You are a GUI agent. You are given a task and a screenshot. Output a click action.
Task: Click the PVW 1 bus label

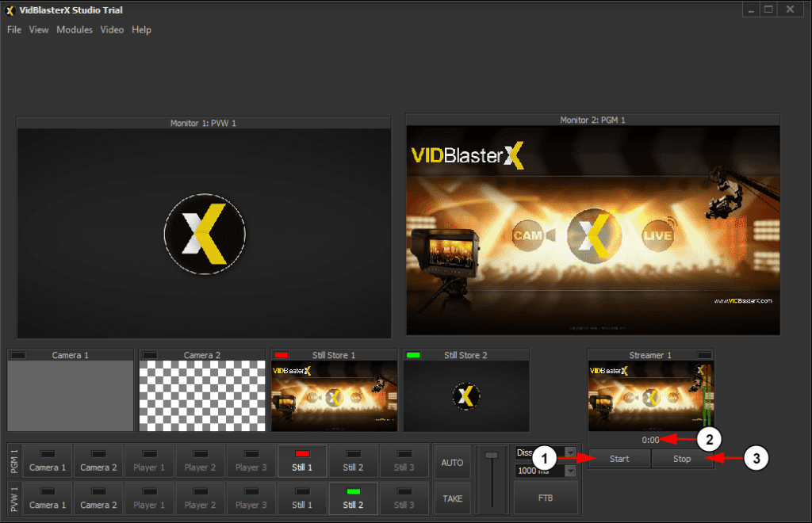coord(14,498)
